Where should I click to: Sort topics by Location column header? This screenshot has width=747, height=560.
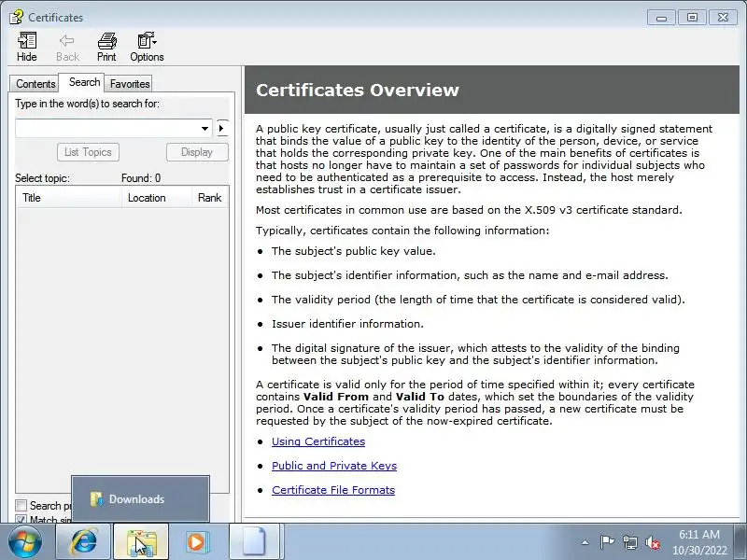tap(157, 198)
